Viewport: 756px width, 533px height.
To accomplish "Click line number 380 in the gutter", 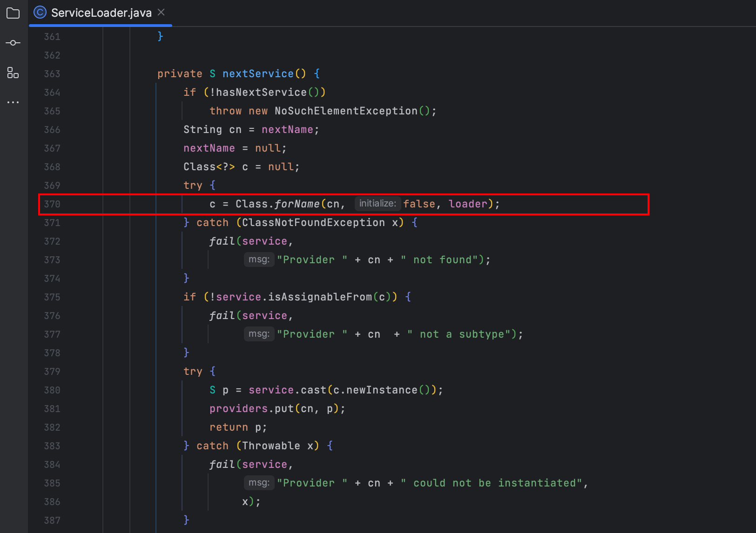I will [x=52, y=390].
